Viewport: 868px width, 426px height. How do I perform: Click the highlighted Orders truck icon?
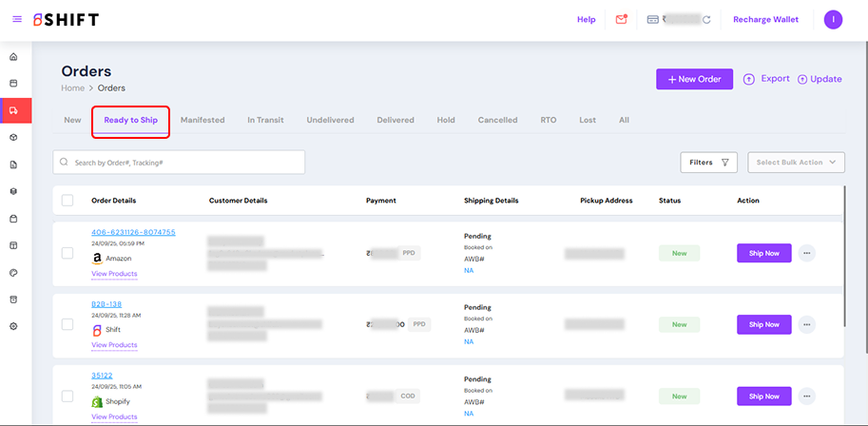14,110
